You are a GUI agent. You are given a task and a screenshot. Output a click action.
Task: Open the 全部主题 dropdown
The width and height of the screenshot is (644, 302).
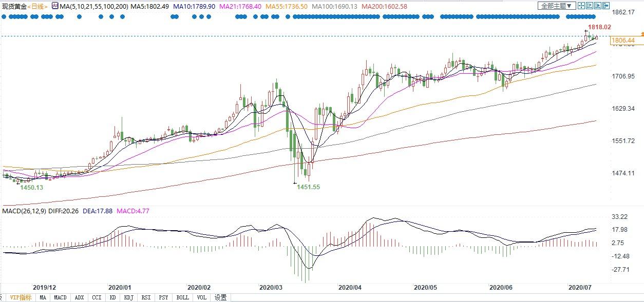pyautogui.click(x=556, y=6)
